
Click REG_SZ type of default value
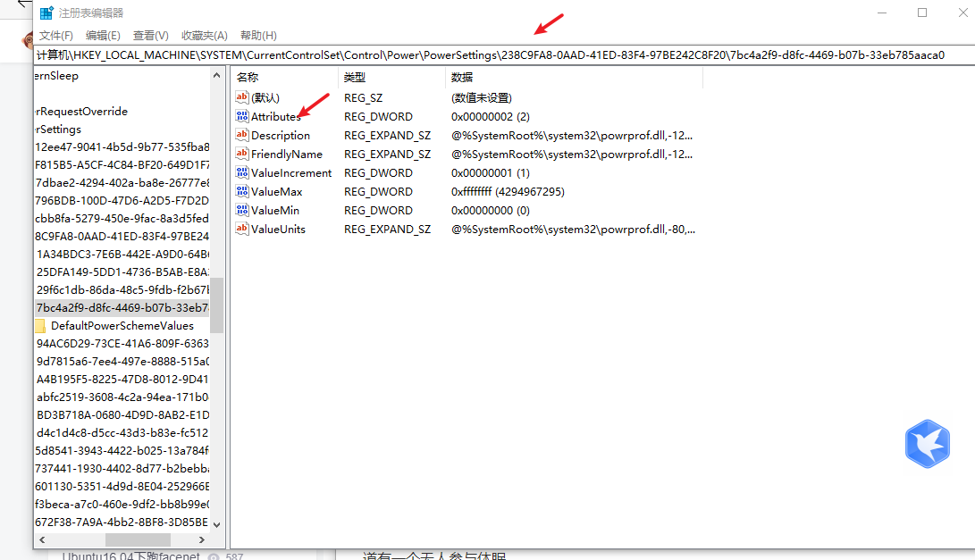(363, 98)
